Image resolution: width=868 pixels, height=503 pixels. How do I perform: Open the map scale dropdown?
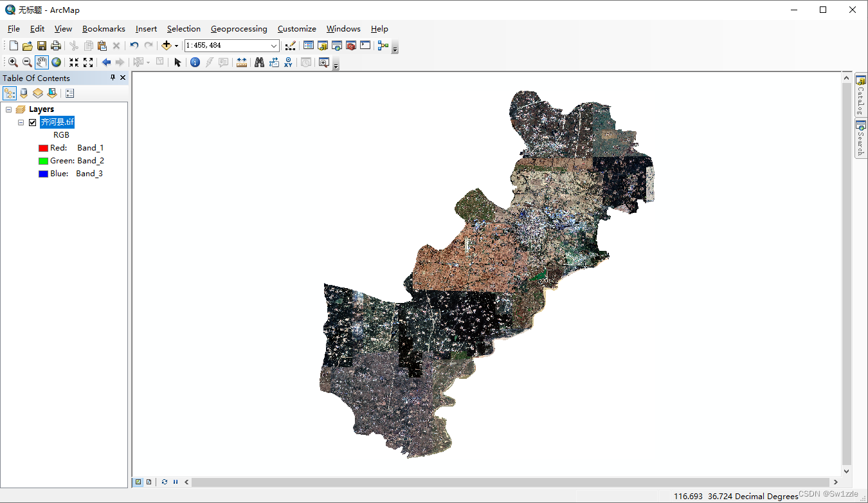click(x=275, y=45)
